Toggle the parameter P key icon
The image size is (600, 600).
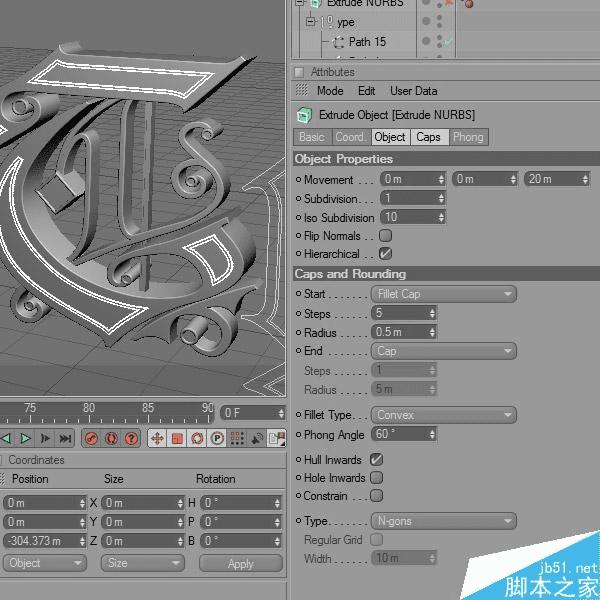(217, 439)
